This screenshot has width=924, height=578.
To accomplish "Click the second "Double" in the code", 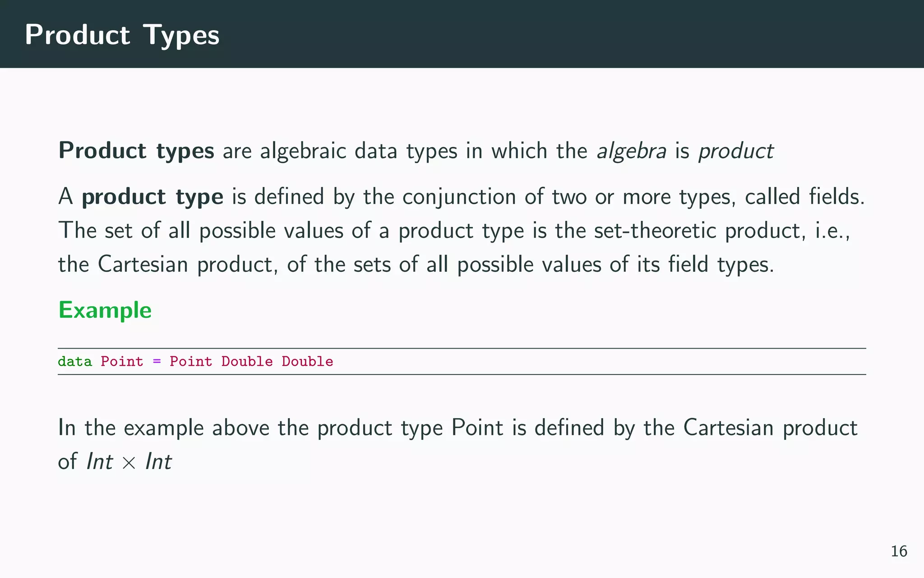I will [x=307, y=362].
